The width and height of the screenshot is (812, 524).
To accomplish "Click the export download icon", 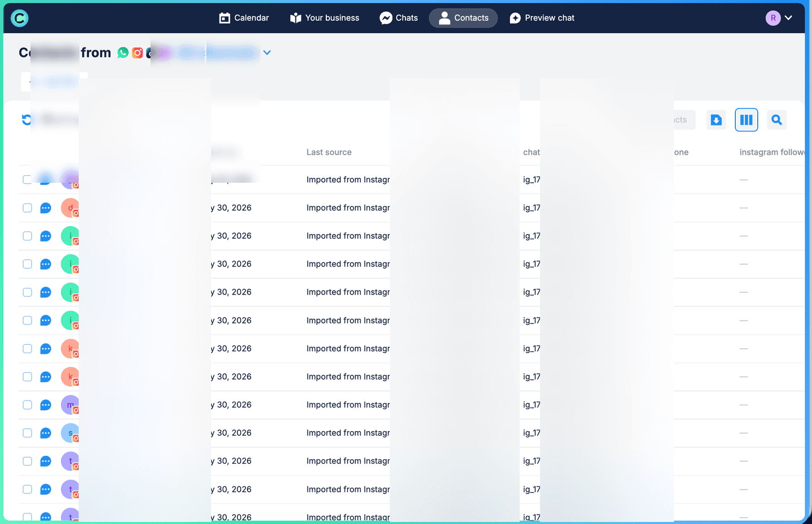I will 716,120.
